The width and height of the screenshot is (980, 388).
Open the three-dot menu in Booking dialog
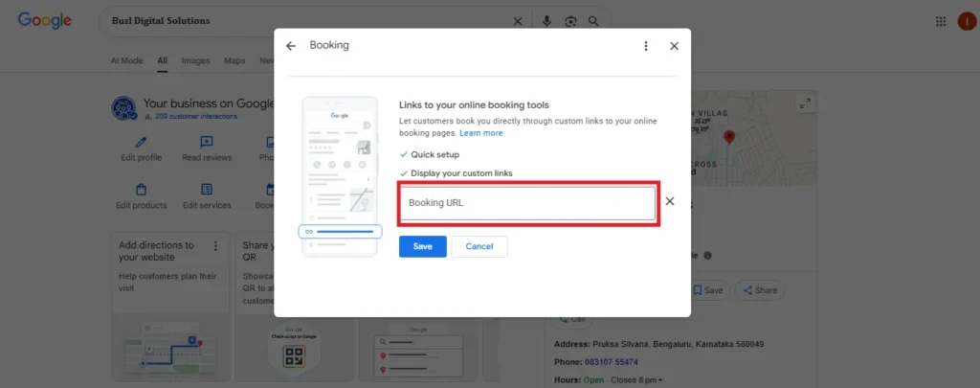(646, 46)
